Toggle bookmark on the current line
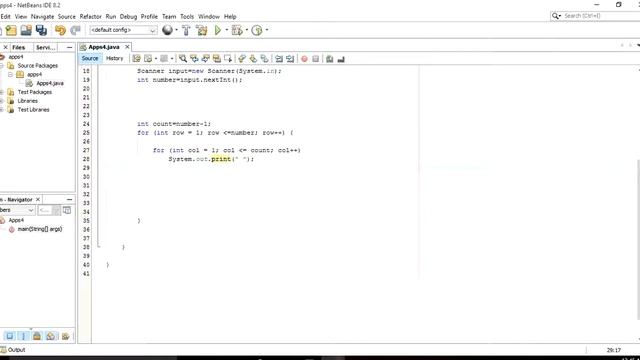The image size is (640, 360). pyautogui.click(x=264, y=59)
